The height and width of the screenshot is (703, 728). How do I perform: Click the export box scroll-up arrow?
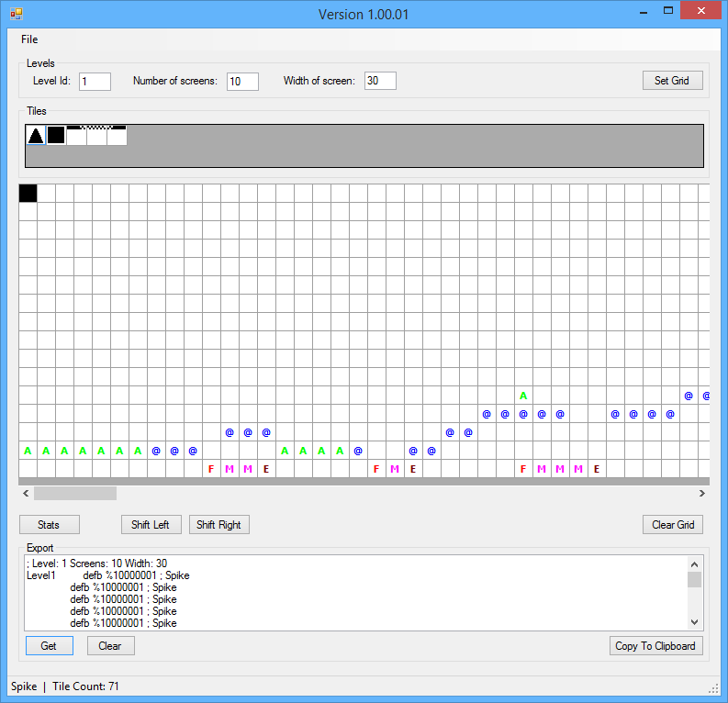click(x=695, y=564)
